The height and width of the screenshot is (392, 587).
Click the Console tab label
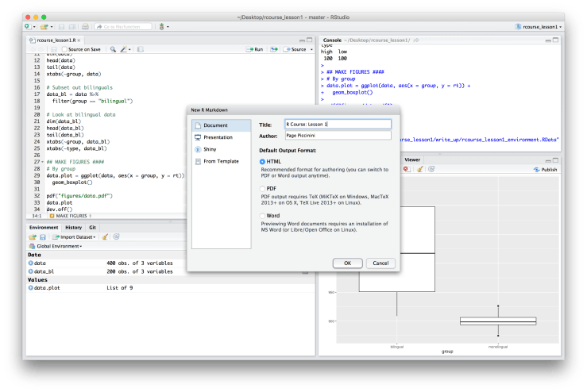tap(332, 40)
